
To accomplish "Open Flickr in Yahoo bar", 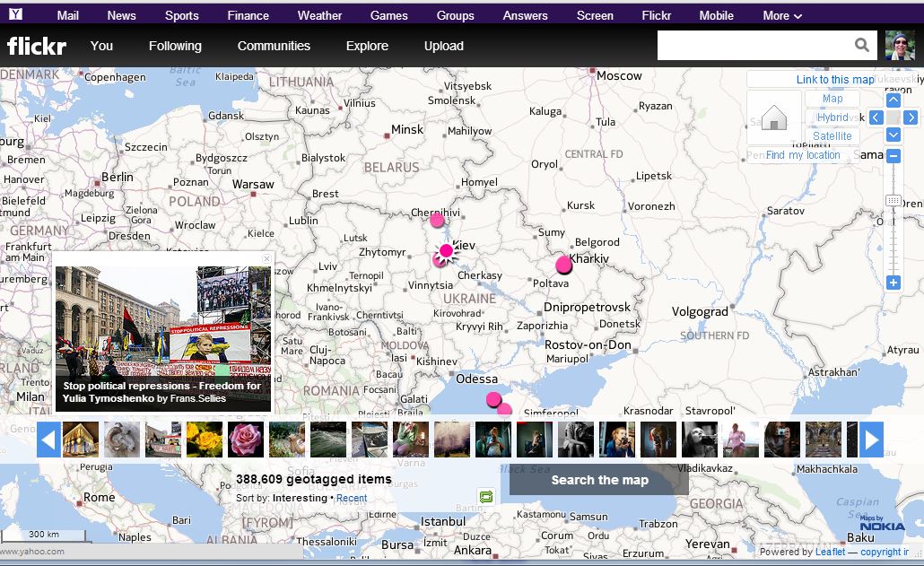I will click(657, 16).
